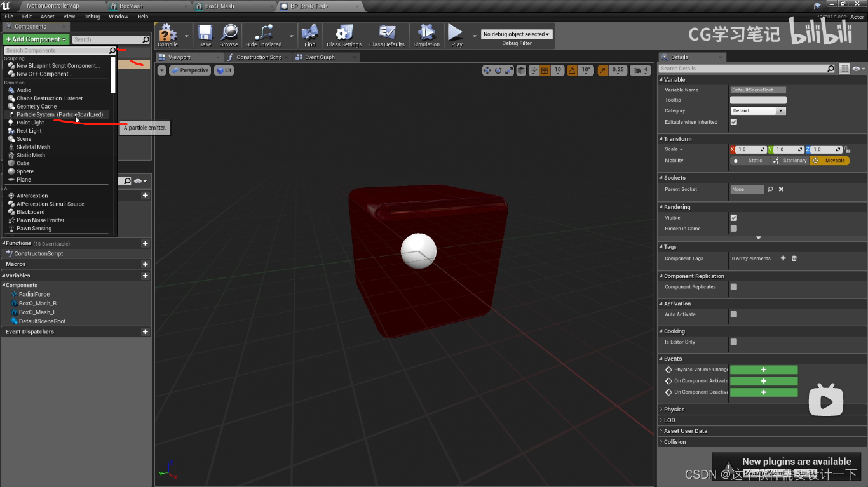The width and height of the screenshot is (868, 487).
Task: Open Class Settings
Action: point(344,36)
